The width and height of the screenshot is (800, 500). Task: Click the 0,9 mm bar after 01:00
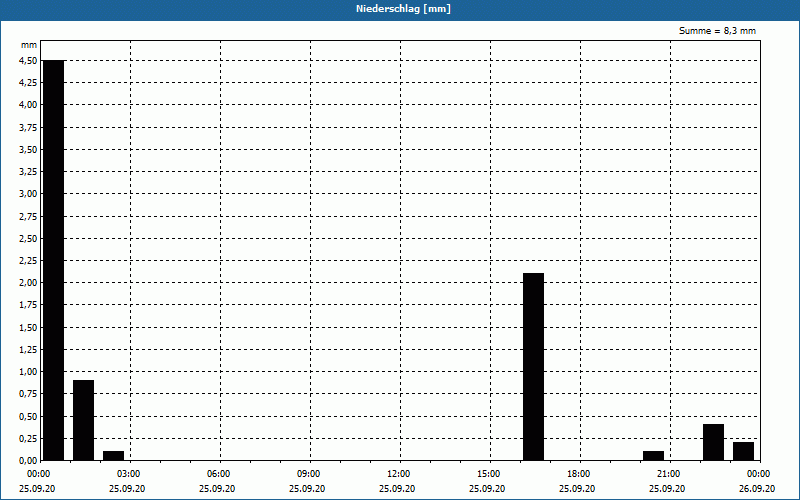pyautogui.click(x=84, y=420)
